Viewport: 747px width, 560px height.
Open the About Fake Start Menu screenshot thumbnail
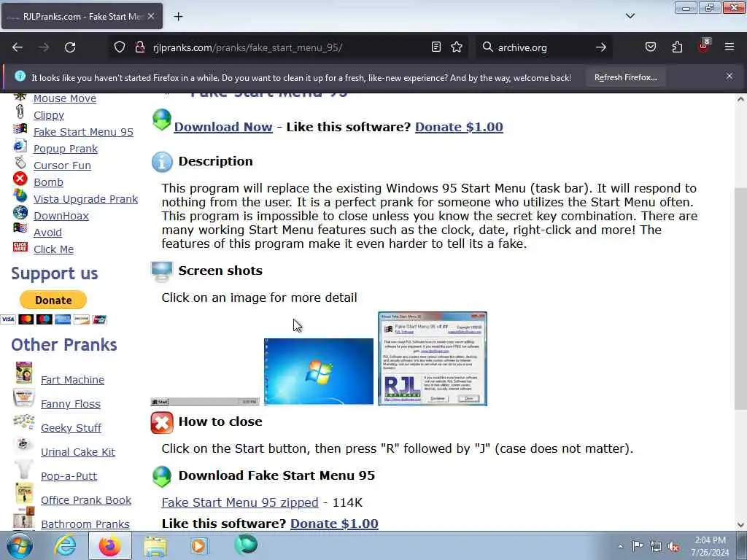[x=433, y=359]
